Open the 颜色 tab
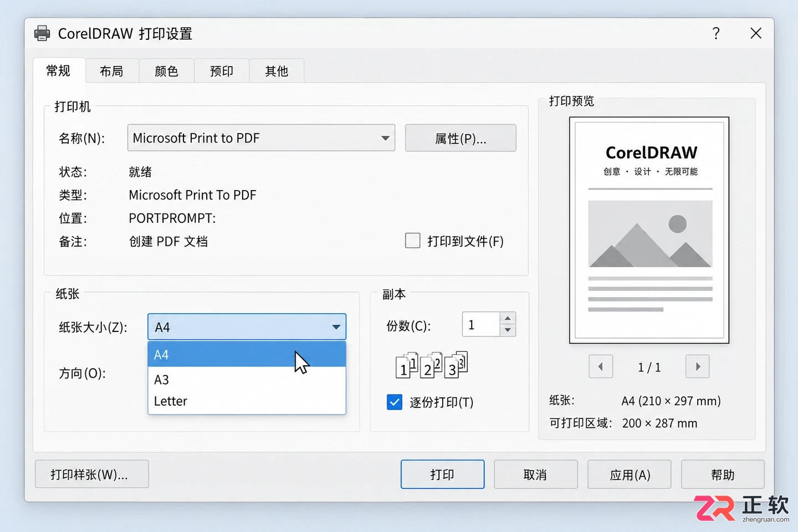Image resolution: width=798 pixels, height=532 pixels. [167, 71]
